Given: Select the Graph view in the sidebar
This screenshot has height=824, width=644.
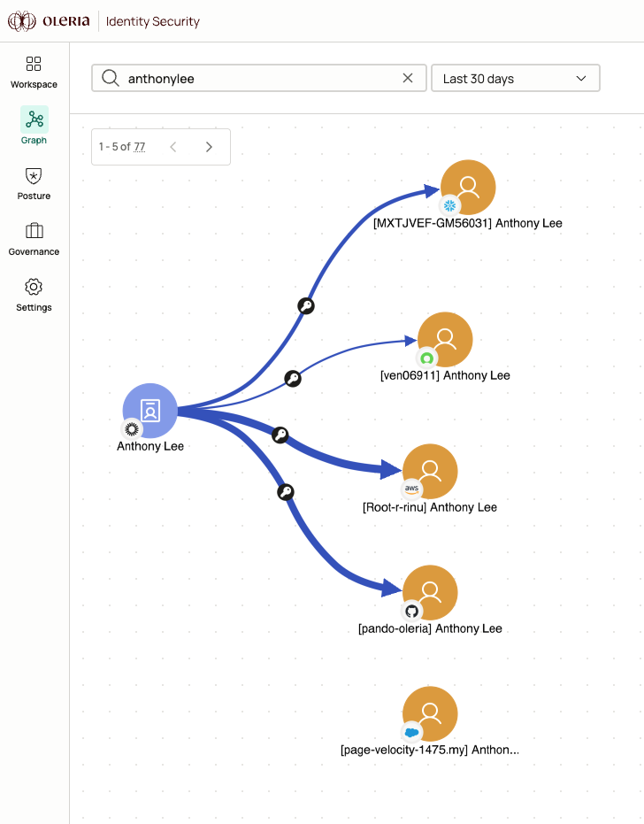Looking at the screenshot, I should tap(34, 126).
